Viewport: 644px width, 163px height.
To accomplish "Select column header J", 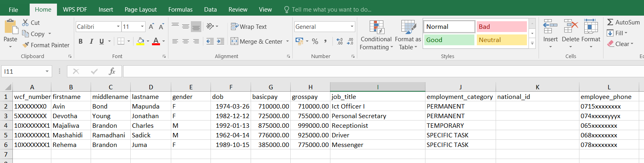I will point(460,87).
